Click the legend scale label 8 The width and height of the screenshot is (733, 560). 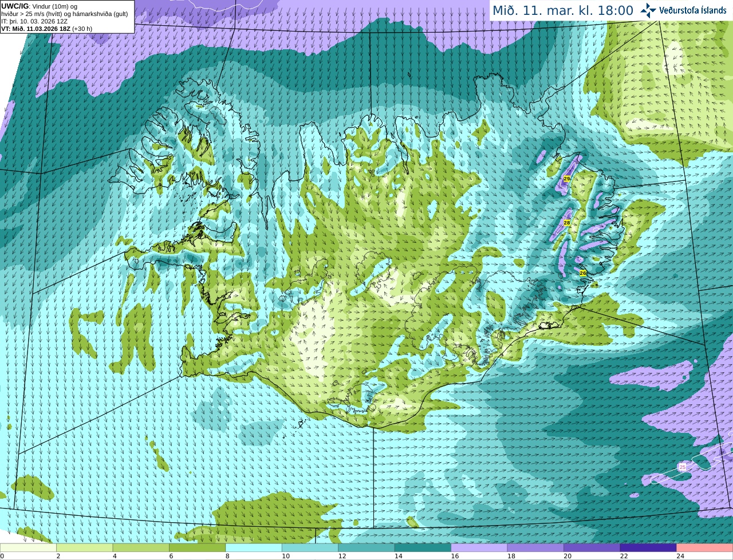coord(228,556)
